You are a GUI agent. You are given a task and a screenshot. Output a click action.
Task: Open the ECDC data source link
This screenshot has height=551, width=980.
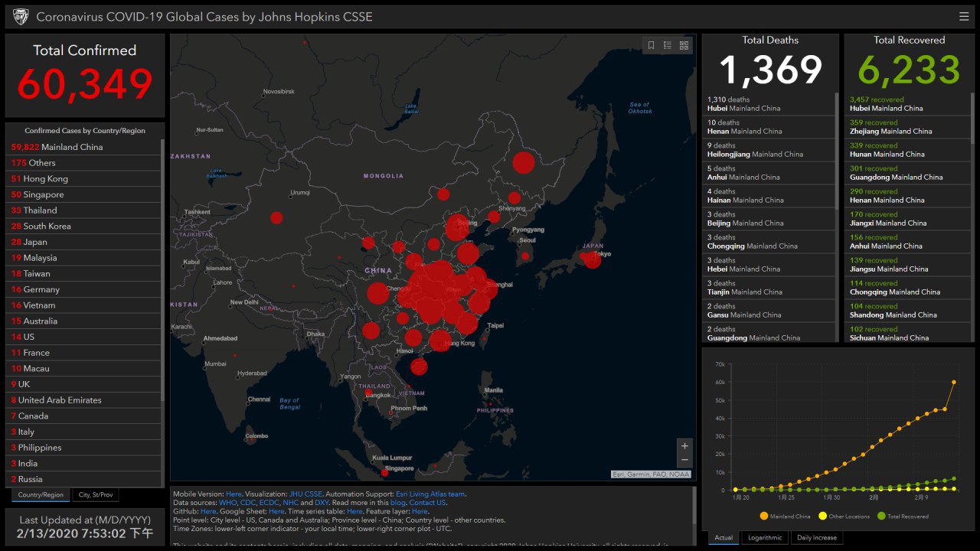[269, 503]
